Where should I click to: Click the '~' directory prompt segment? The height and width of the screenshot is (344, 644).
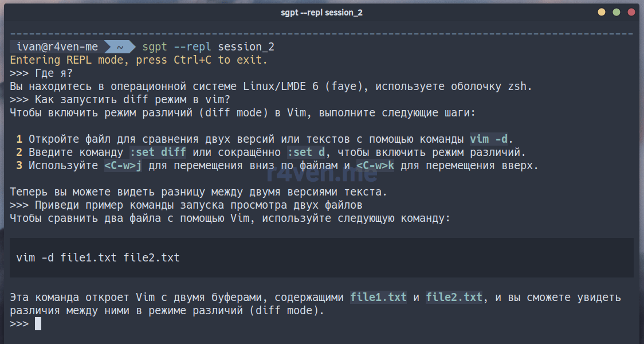(x=120, y=47)
